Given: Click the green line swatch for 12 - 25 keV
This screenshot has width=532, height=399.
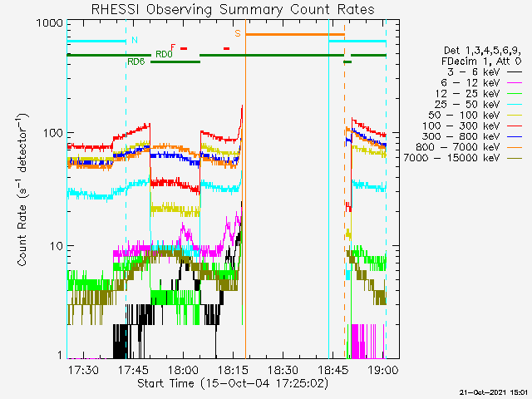Looking at the screenshot, I should point(515,94).
